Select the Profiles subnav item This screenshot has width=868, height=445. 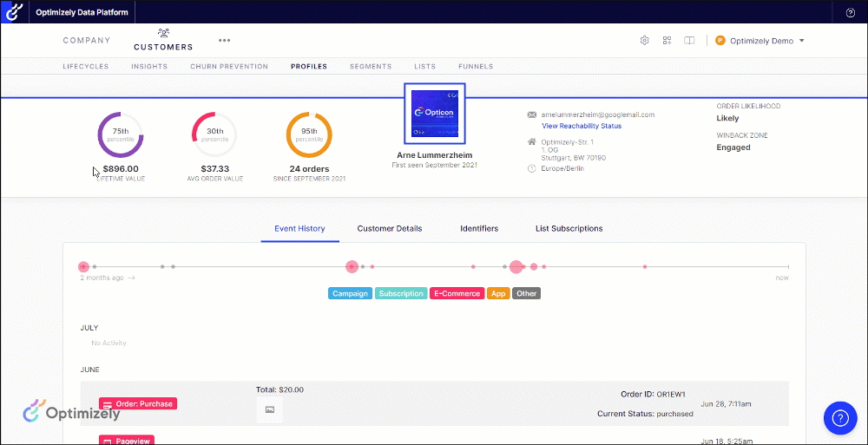(309, 67)
